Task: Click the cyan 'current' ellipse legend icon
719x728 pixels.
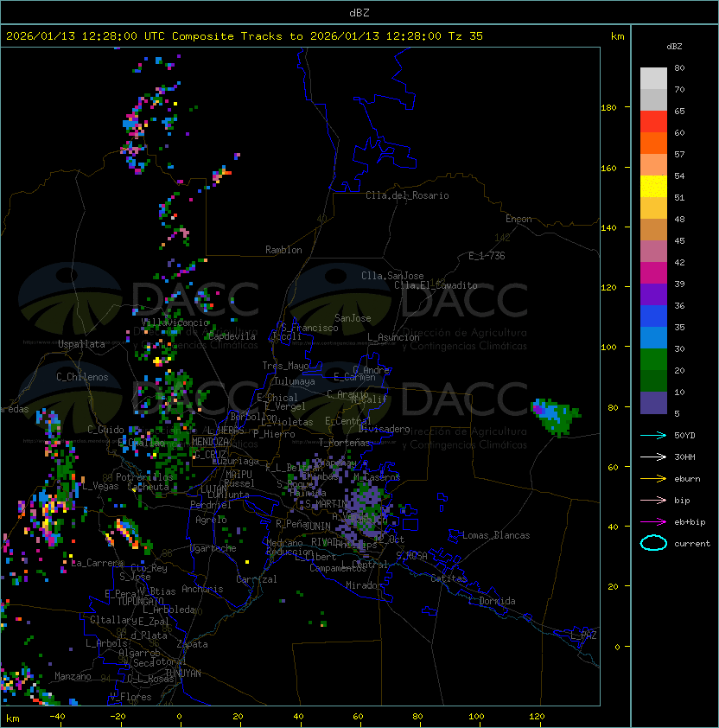Action: (x=653, y=543)
